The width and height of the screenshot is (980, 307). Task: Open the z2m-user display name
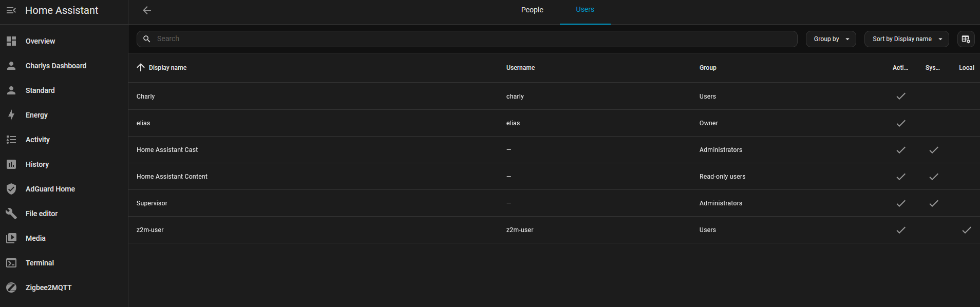point(150,230)
